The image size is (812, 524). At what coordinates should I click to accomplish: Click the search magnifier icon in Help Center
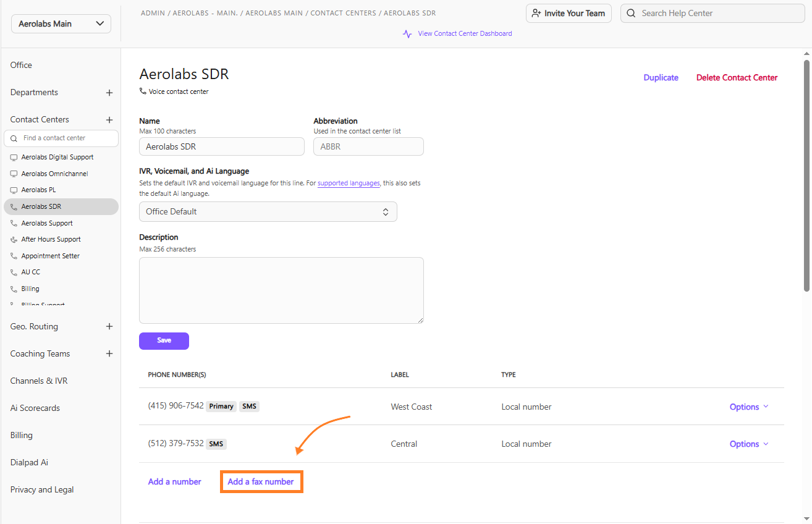pyautogui.click(x=631, y=13)
